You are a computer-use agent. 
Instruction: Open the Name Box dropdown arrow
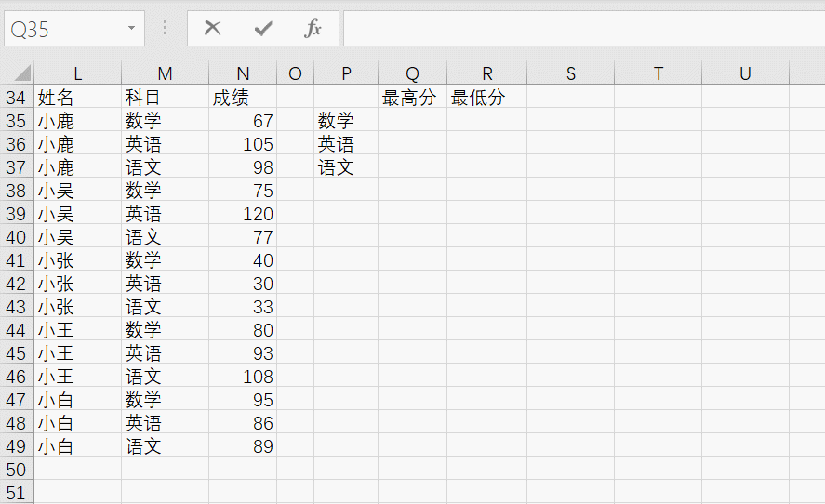(x=131, y=28)
